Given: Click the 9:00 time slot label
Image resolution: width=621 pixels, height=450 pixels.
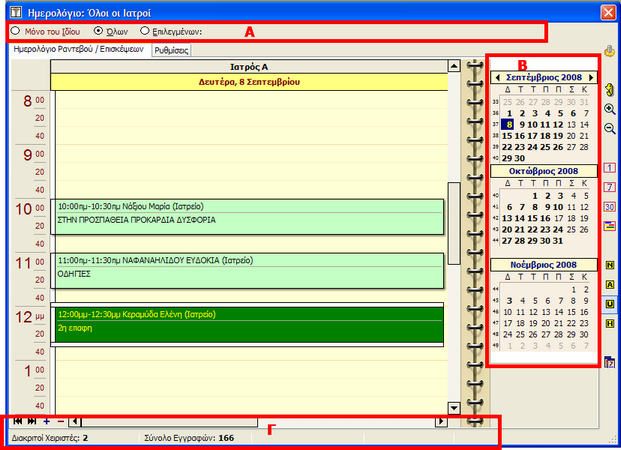Looking at the screenshot, I should (x=33, y=154).
